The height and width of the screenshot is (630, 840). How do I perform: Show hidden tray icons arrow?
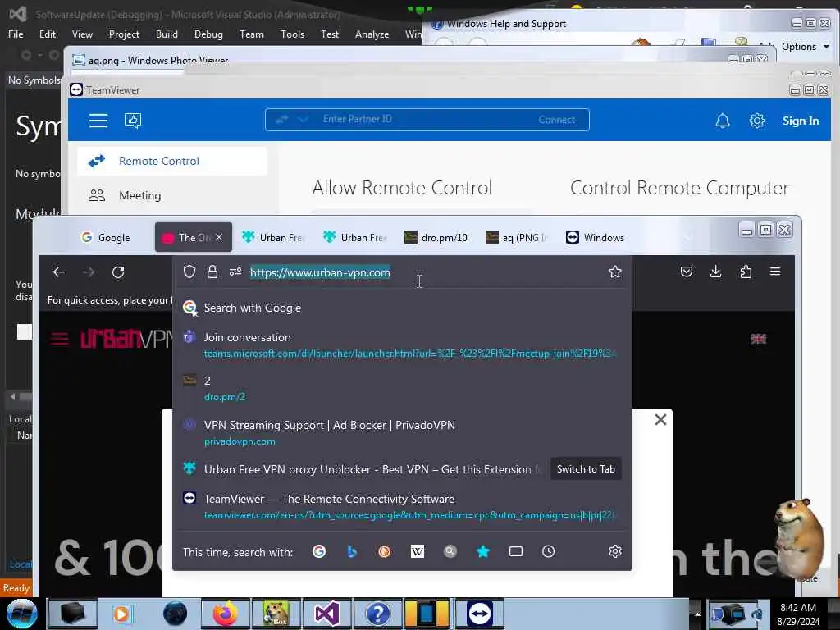tap(697, 614)
